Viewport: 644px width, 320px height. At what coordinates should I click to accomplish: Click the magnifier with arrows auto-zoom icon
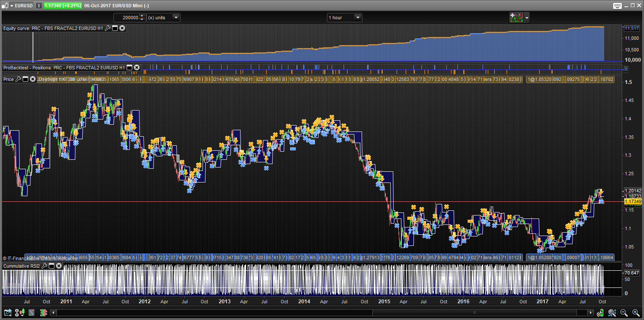coord(612,313)
